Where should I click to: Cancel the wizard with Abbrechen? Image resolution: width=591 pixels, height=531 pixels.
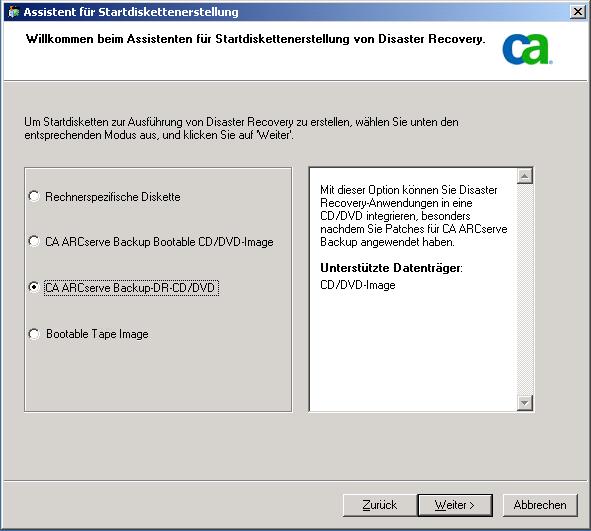540,505
